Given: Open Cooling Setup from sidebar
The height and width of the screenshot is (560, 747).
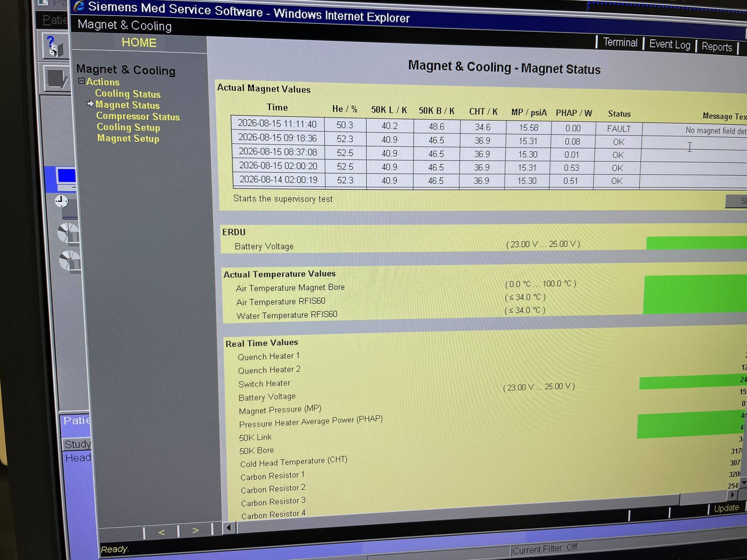Looking at the screenshot, I should (x=128, y=127).
